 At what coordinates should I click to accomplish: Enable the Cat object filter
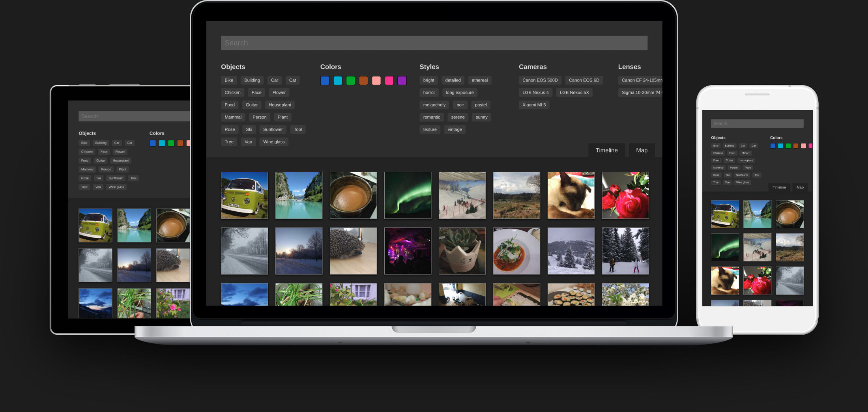point(292,80)
